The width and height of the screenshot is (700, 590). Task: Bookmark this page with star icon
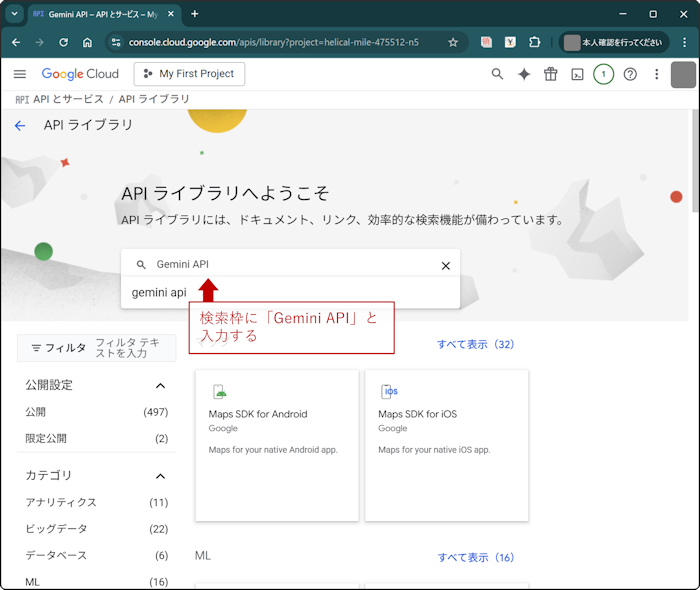[x=453, y=43]
